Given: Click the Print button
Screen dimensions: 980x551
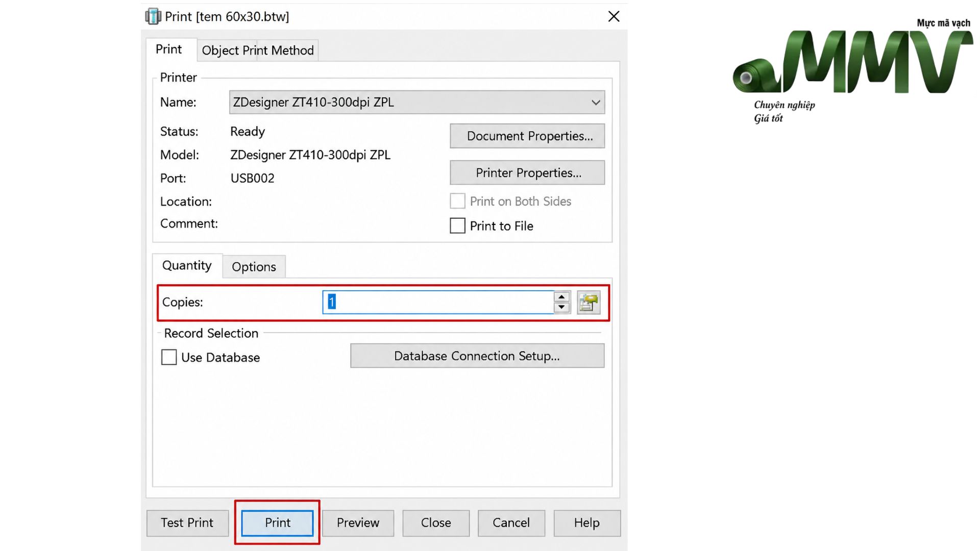Looking at the screenshot, I should pyautogui.click(x=277, y=523).
